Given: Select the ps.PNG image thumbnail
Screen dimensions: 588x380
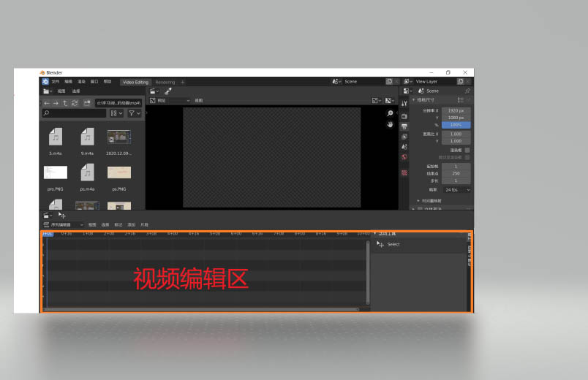Looking at the screenshot, I should (x=119, y=178).
